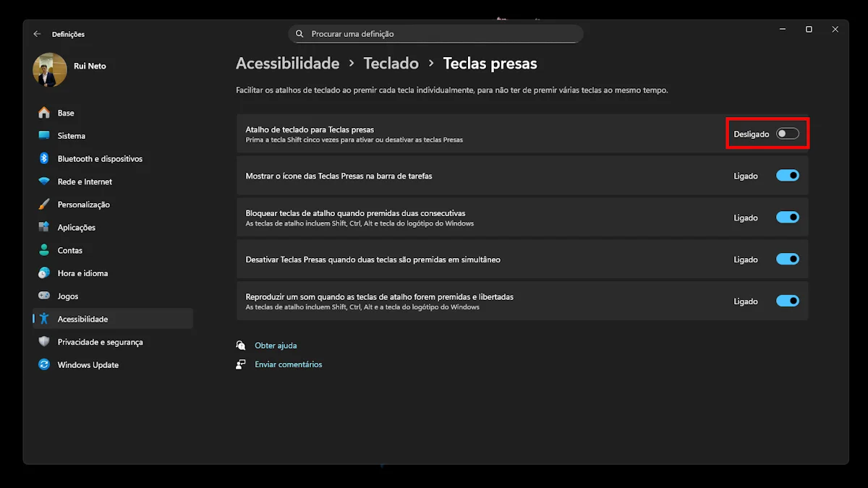Open Windows Update via its icon
The width and height of the screenshot is (868, 488).
(x=44, y=365)
